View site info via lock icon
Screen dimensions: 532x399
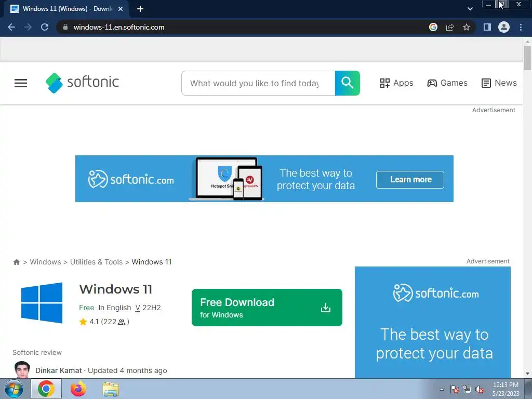(65, 27)
